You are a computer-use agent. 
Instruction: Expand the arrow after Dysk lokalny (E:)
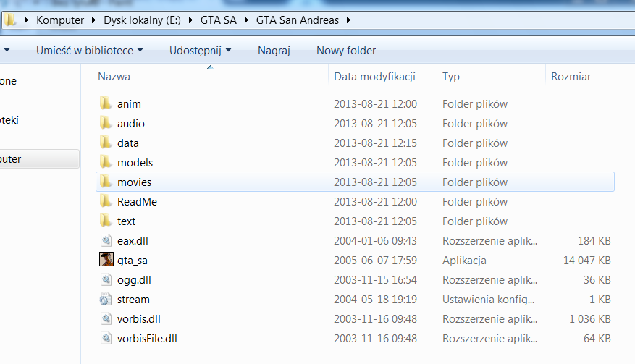click(190, 20)
